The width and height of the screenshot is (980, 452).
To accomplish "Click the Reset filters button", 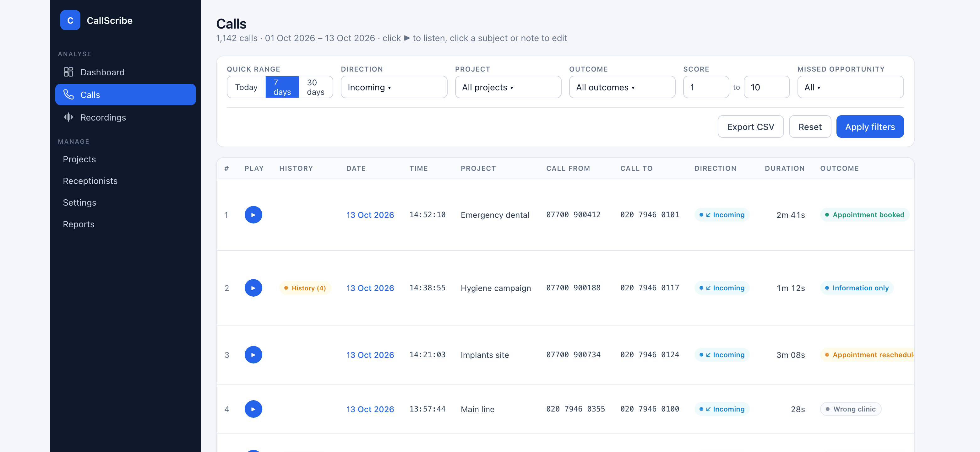I will [809, 126].
